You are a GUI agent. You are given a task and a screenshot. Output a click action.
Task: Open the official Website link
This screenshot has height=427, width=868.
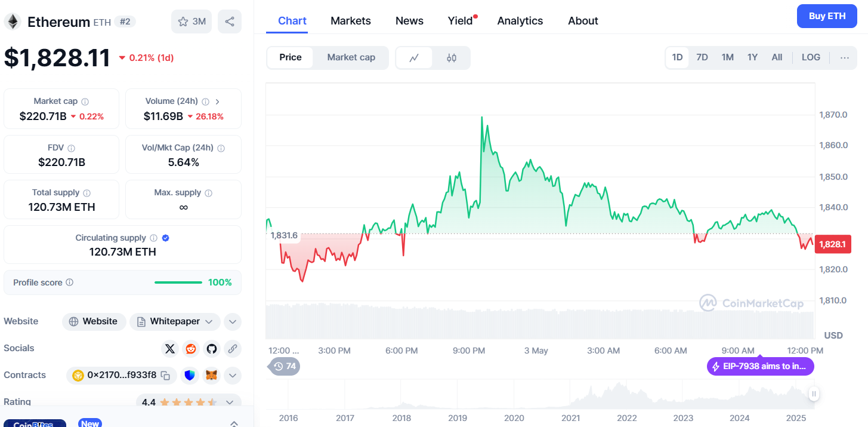point(94,321)
